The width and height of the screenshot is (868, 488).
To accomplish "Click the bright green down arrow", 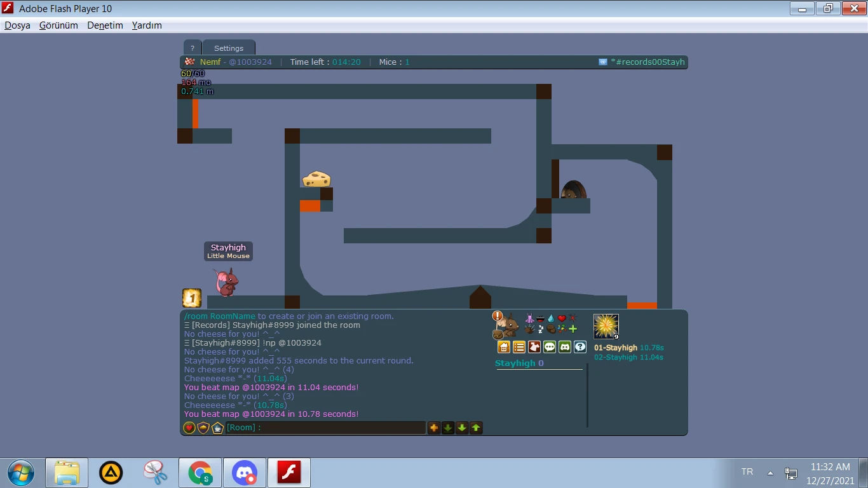I will [462, 428].
